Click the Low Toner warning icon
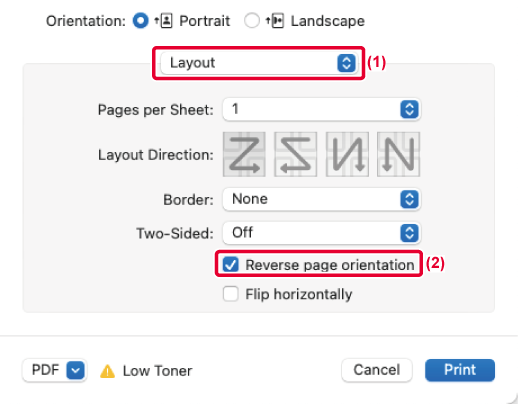The image size is (518, 404). (x=107, y=371)
